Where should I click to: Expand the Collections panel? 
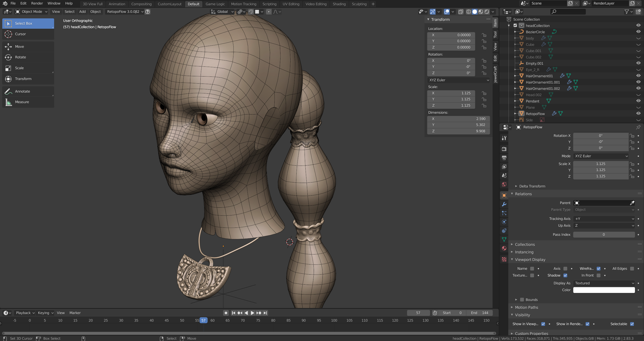click(x=525, y=244)
